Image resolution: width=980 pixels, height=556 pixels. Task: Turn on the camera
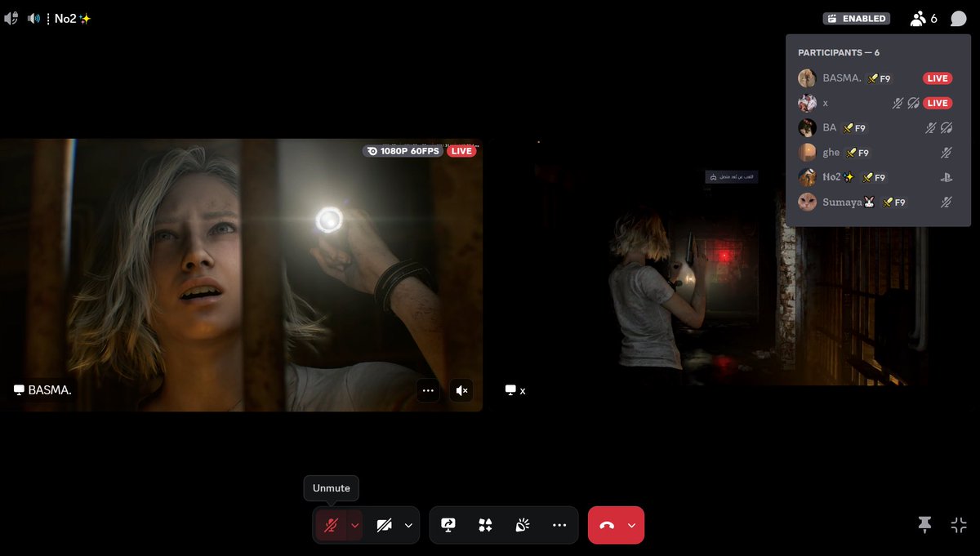(x=385, y=525)
